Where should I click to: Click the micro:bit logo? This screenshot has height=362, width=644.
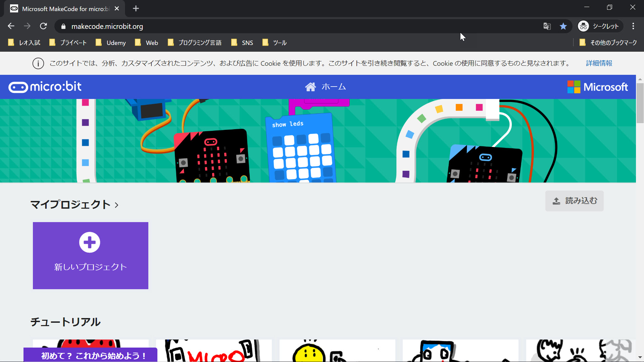coord(45,87)
